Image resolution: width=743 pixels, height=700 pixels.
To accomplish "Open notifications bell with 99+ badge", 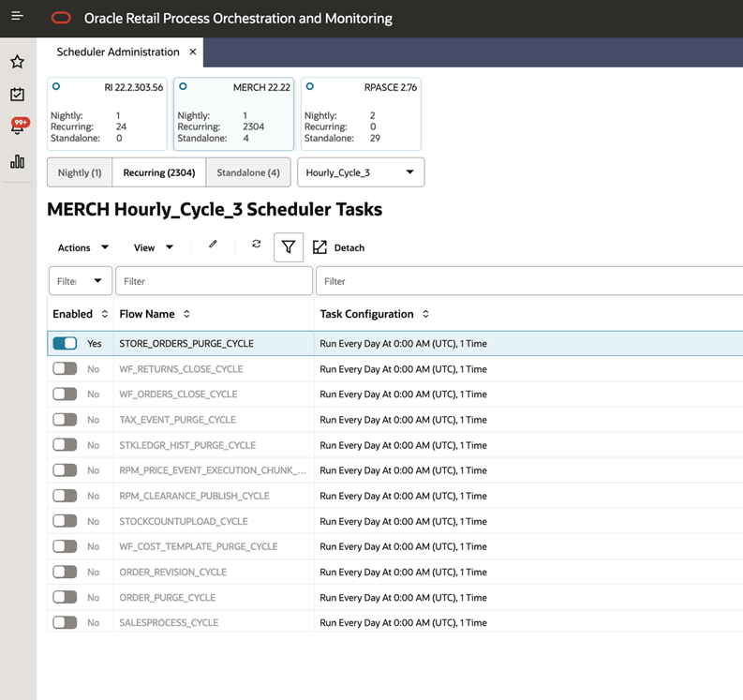I will (x=19, y=127).
